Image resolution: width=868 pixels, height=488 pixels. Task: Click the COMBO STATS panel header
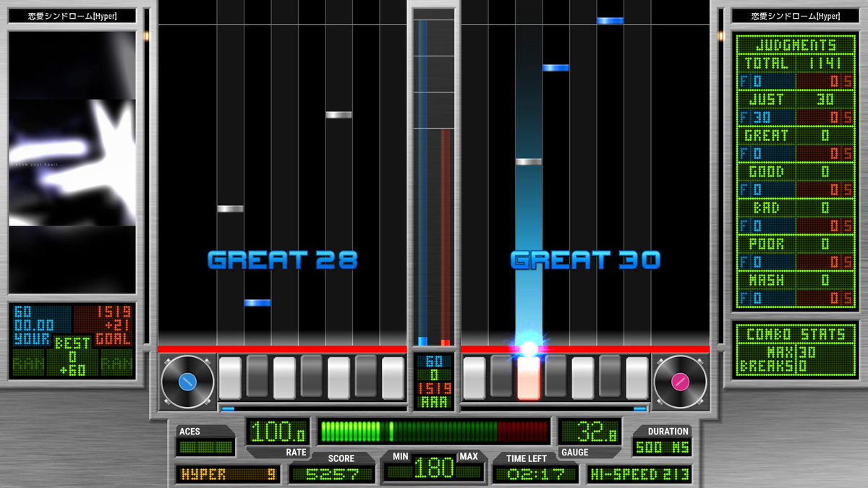tap(795, 334)
